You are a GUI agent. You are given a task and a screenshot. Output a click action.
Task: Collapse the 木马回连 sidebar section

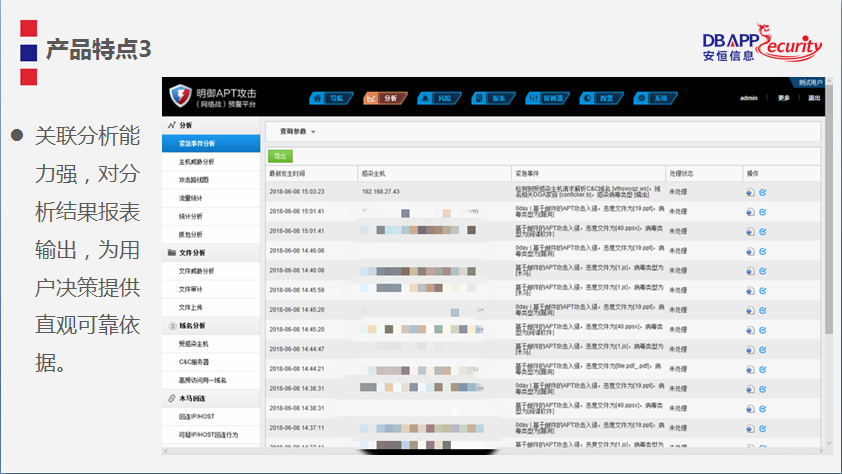(211, 398)
